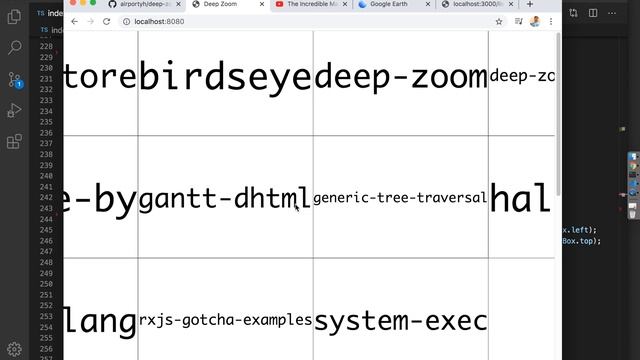Focus the address bar showing localhost:8080

pos(312,21)
